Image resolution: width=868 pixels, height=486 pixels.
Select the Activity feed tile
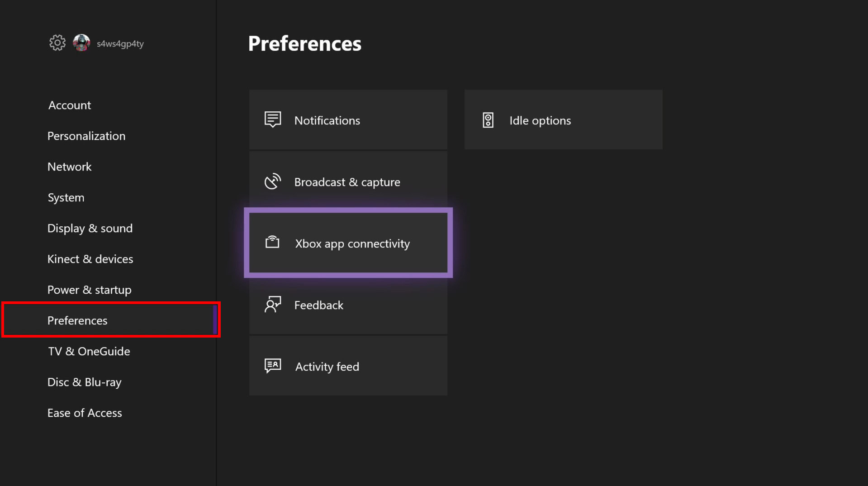click(348, 366)
